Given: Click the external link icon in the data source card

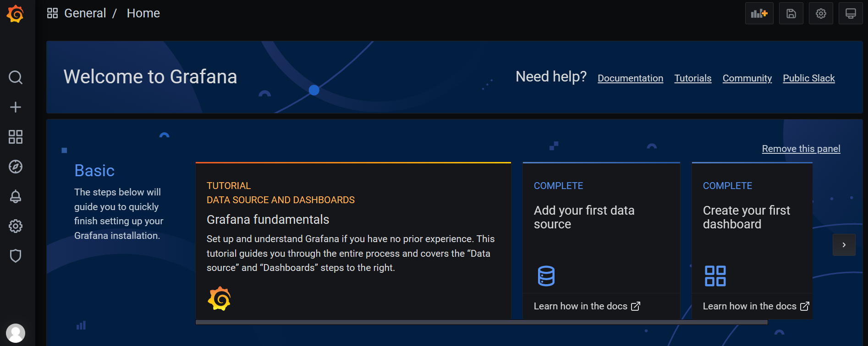Looking at the screenshot, I should pyautogui.click(x=636, y=306).
